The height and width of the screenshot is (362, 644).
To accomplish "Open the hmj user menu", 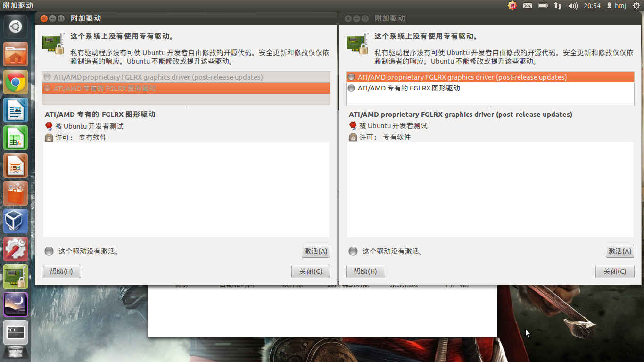I will pyautogui.click(x=616, y=6).
